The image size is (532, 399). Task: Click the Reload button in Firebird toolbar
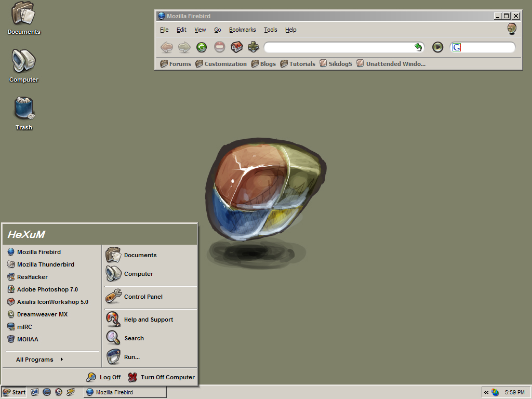click(x=202, y=47)
